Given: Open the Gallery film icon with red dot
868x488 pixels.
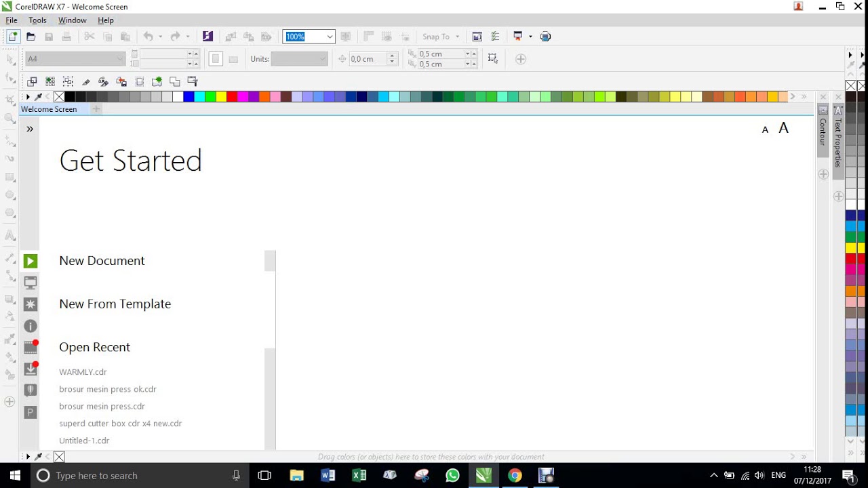Looking at the screenshot, I should 31,347.
